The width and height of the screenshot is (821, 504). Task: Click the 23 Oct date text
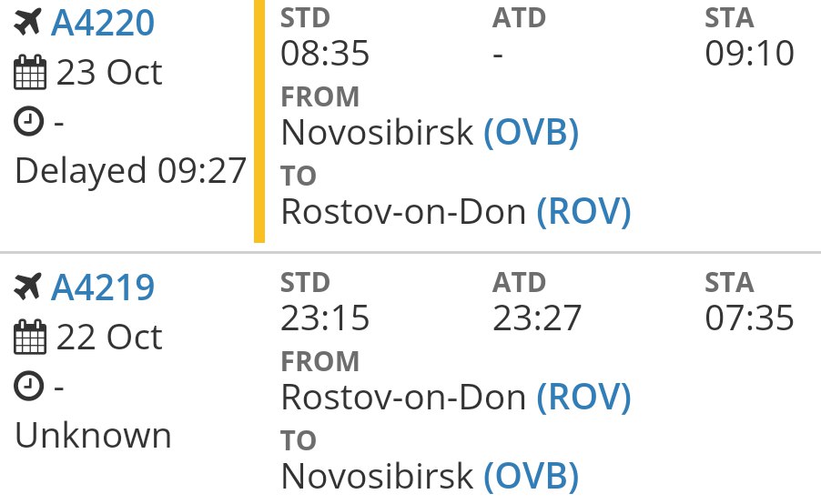pos(109,72)
